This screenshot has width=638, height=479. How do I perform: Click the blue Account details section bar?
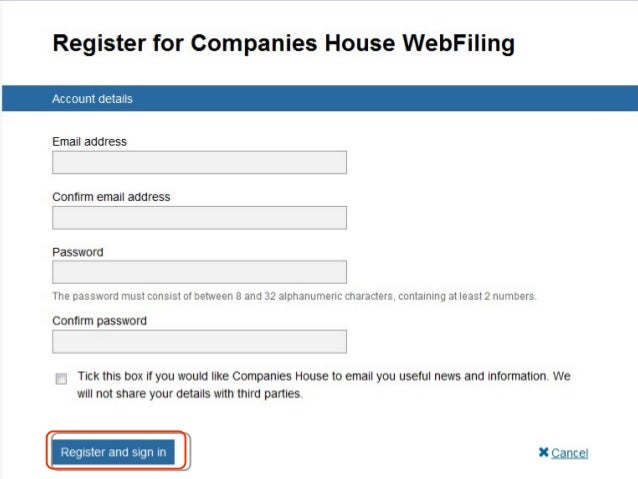coord(320,98)
